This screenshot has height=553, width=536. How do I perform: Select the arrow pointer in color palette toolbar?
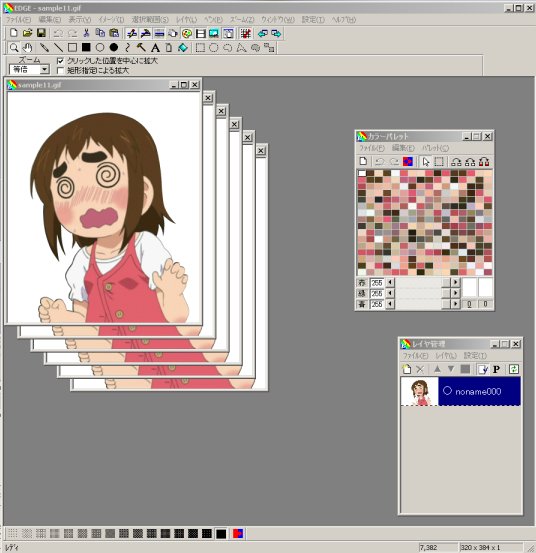[x=426, y=162]
